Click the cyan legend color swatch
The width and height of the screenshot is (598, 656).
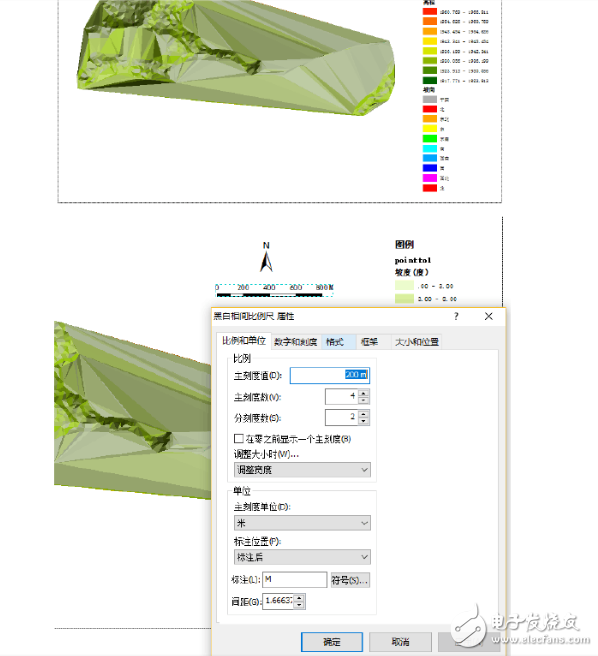430,149
